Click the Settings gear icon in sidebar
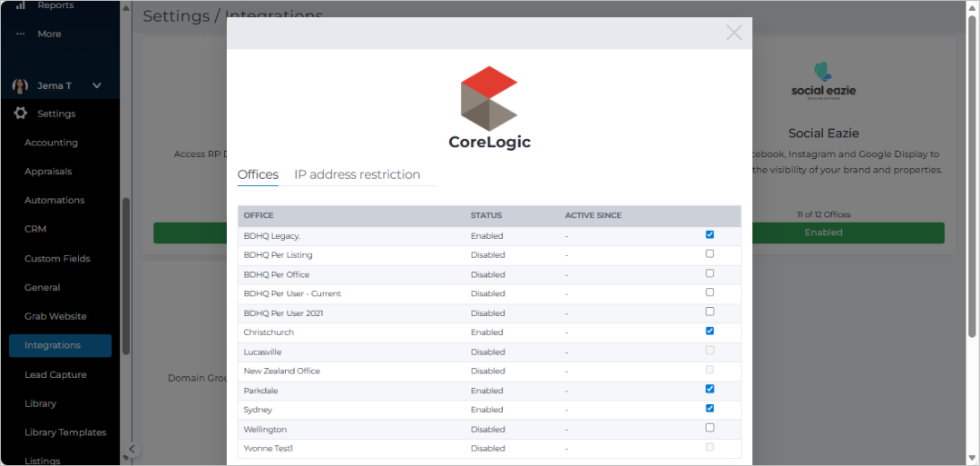980x466 pixels. pos(21,114)
